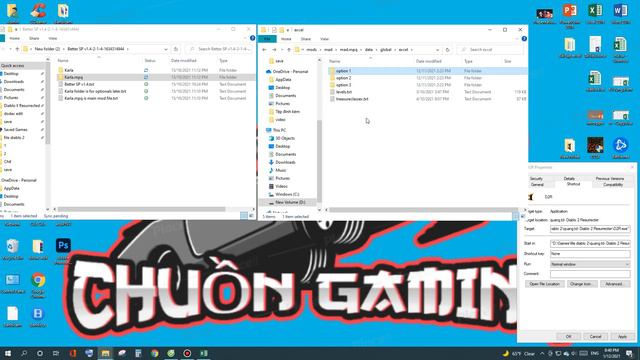Open Home tab in Better SP window
The image size is (640, 360).
click(15, 38)
